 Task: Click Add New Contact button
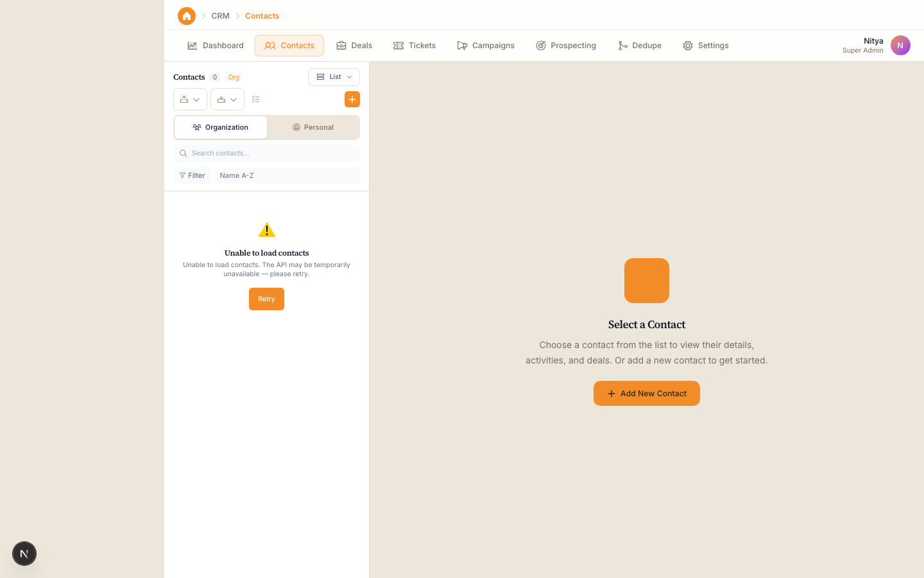(x=646, y=394)
